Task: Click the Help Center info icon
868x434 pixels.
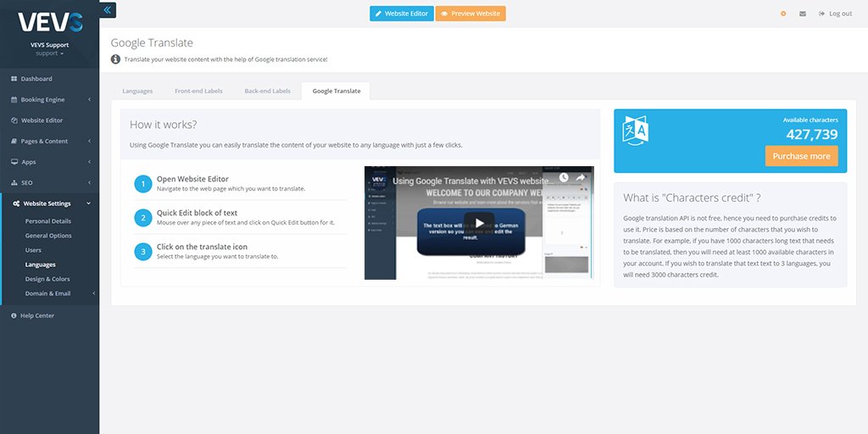Action: point(14,315)
